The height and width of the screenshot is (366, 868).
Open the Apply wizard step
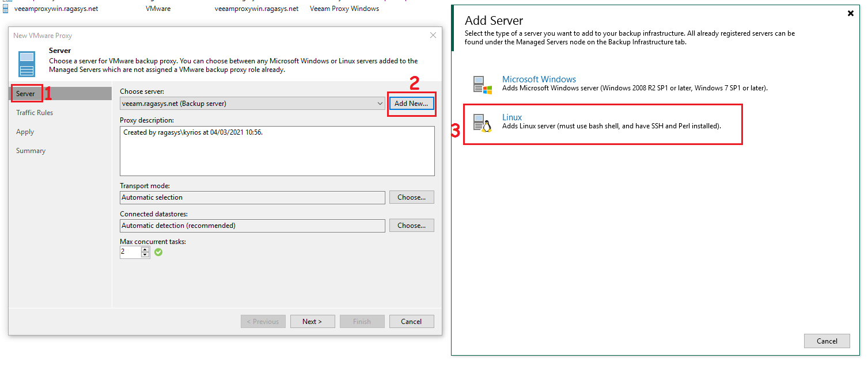(x=25, y=132)
